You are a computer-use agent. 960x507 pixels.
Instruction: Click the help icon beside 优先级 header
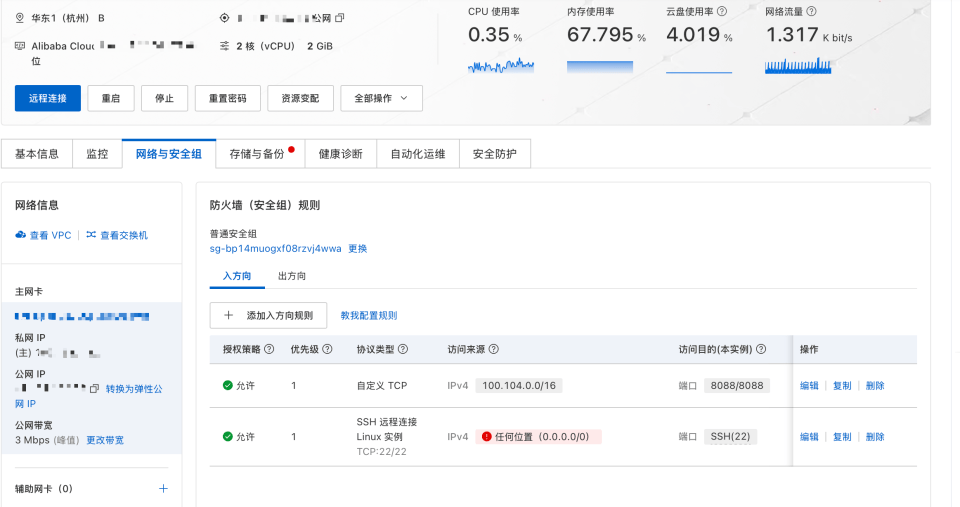click(326, 349)
